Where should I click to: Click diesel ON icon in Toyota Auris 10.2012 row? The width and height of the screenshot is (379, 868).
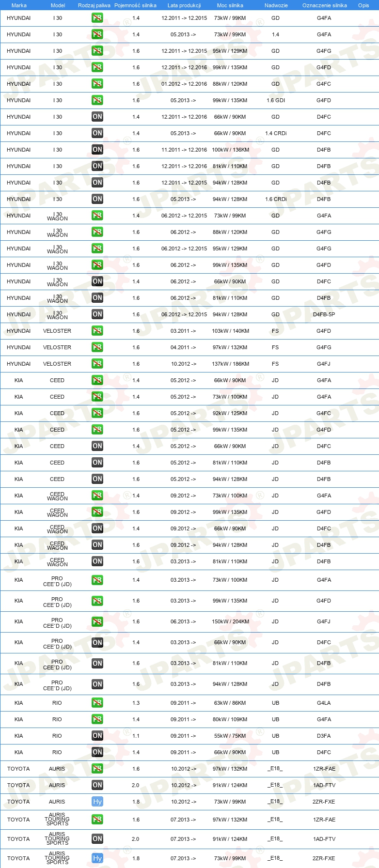coord(97,785)
